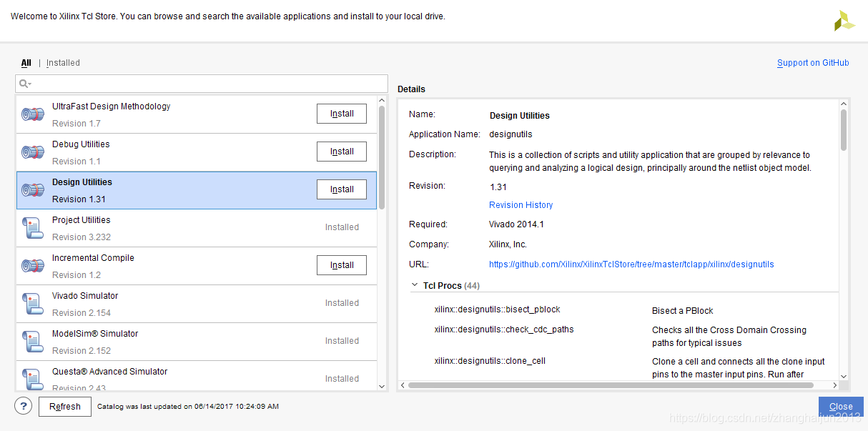The image size is (868, 431).
Task: Click the Debug Utilities app icon
Action: pos(32,152)
